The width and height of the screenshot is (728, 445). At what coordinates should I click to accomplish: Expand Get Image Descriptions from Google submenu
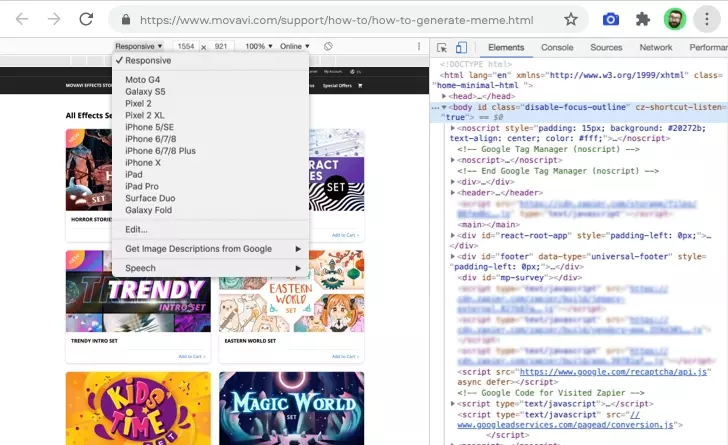[x=210, y=249]
